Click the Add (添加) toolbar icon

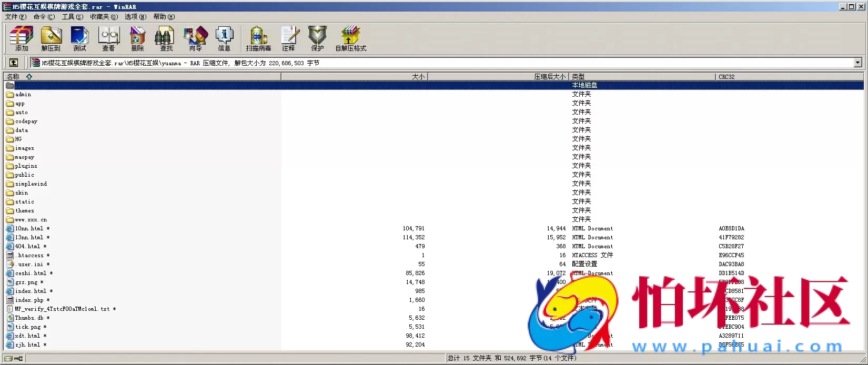point(22,38)
